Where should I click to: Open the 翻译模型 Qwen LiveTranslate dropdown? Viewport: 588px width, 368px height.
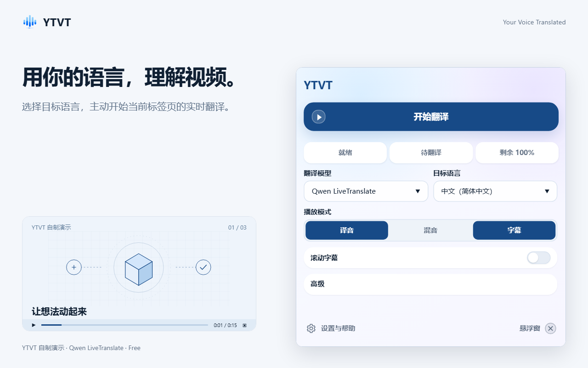point(366,191)
